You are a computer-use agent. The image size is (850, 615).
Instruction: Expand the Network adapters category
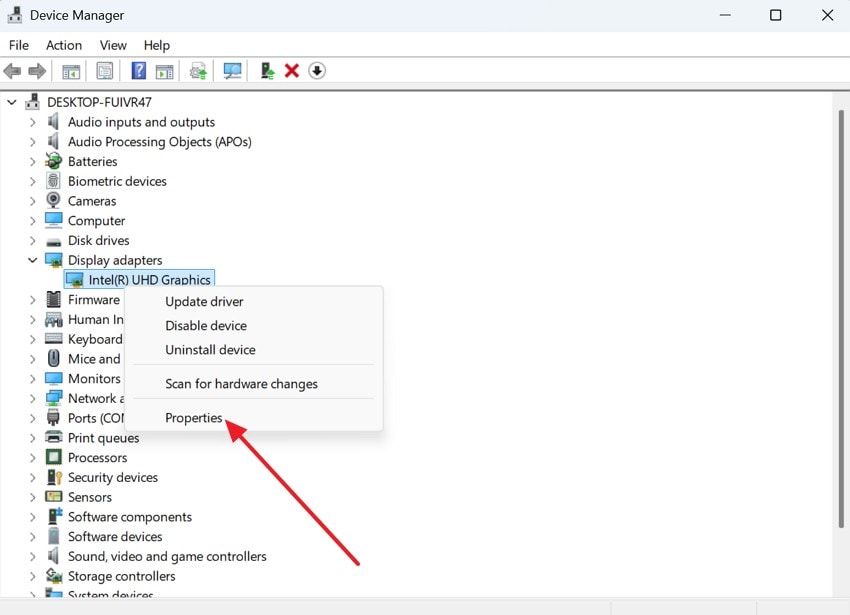32,398
